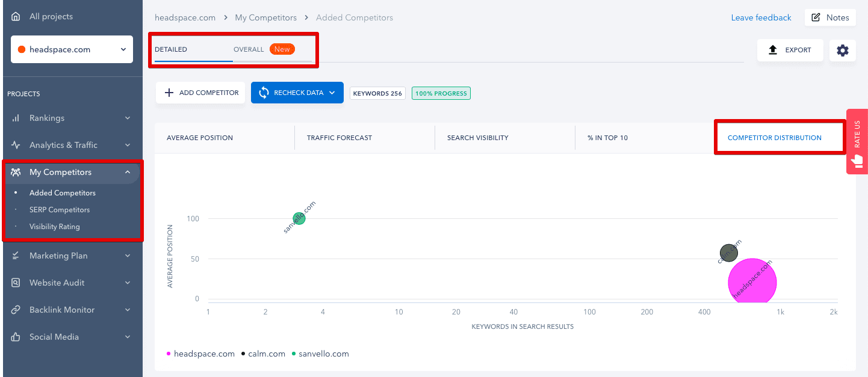Select the % In Top 10 tab
The width and height of the screenshot is (868, 377).
(608, 138)
